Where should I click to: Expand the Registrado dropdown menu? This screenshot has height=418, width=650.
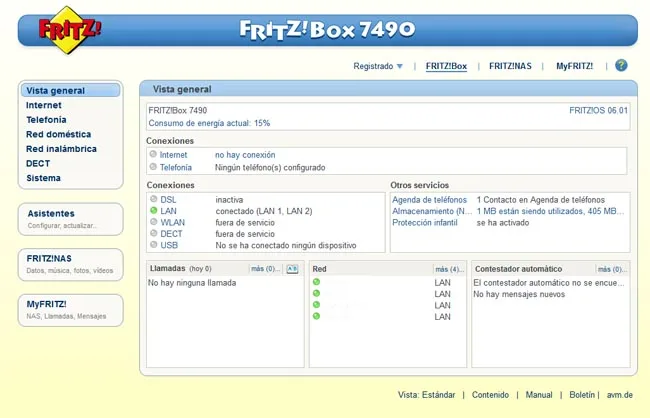378,67
